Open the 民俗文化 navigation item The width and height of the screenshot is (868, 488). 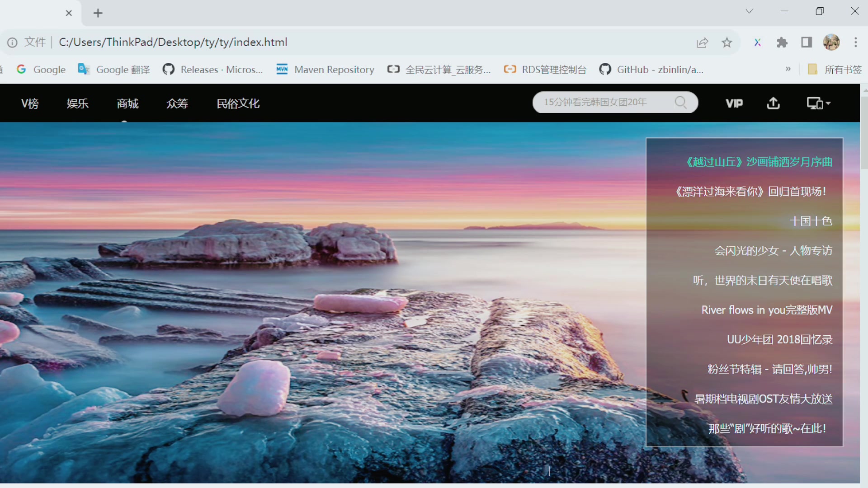click(238, 103)
